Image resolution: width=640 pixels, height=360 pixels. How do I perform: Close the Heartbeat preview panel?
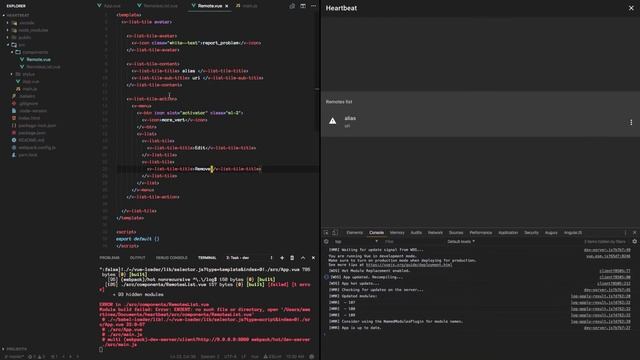click(x=631, y=8)
